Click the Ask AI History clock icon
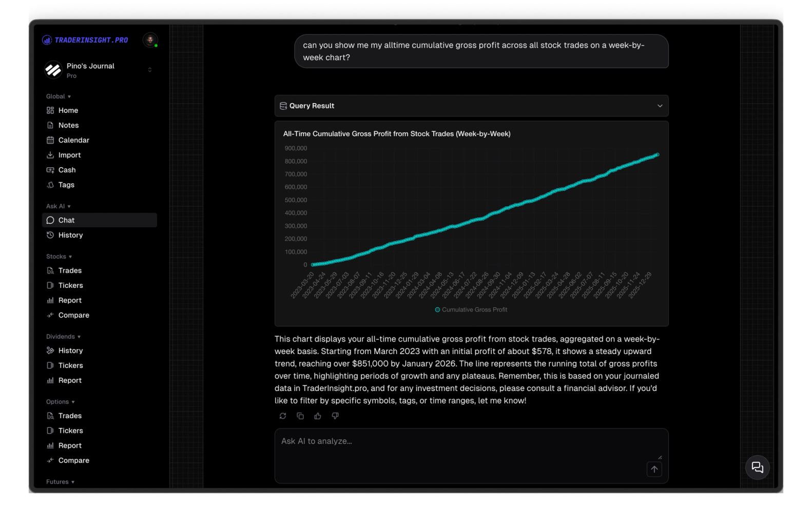 click(x=50, y=235)
